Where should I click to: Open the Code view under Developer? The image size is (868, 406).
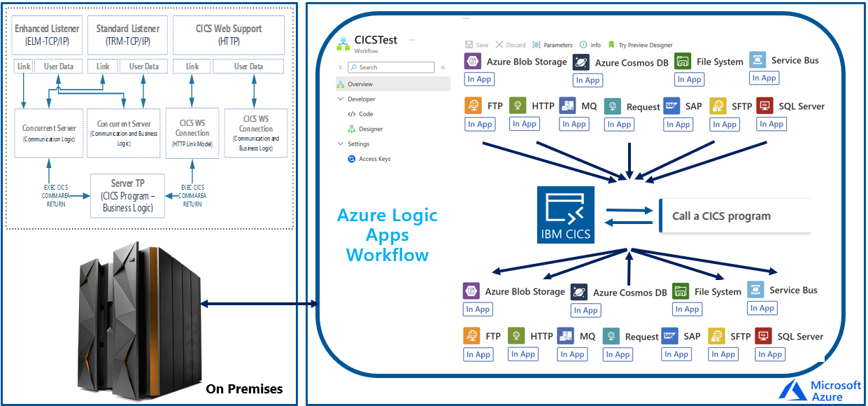(x=361, y=114)
